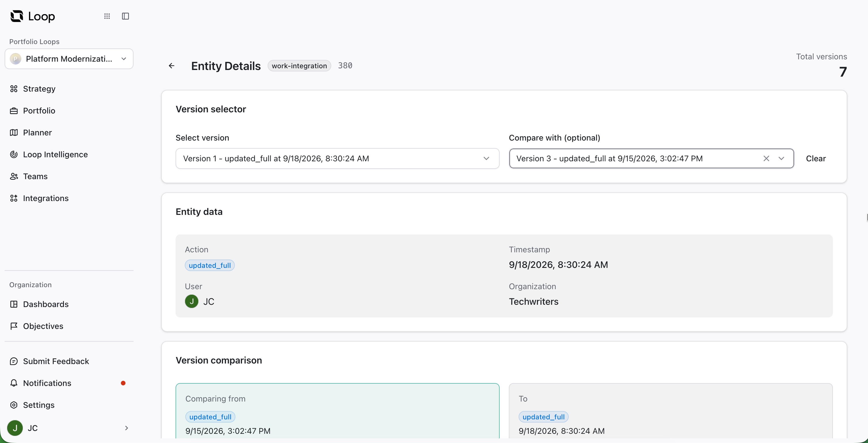
Task: Click the Dashboards icon
Action: coord(14,304)
